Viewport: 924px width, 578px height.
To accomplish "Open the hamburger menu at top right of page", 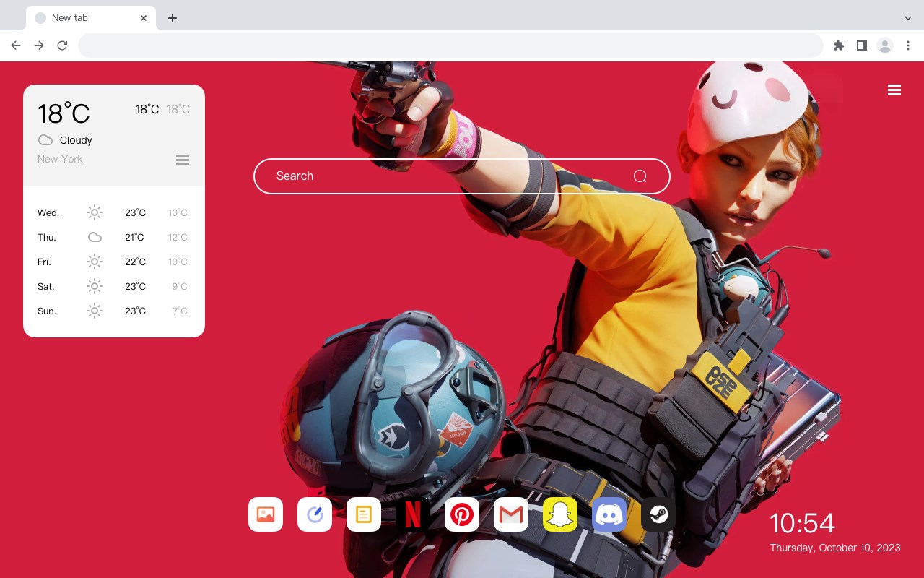I will coord(894,90).
